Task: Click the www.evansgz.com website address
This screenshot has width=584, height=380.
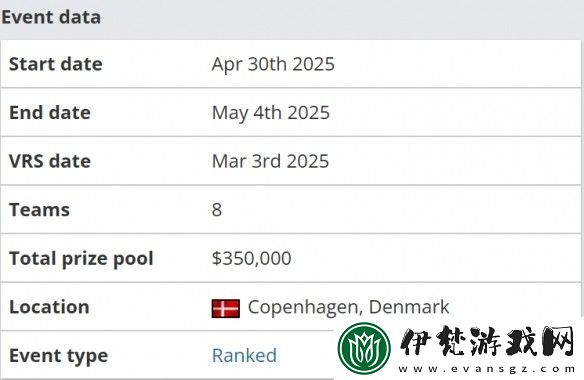Action: coord(487,369)
